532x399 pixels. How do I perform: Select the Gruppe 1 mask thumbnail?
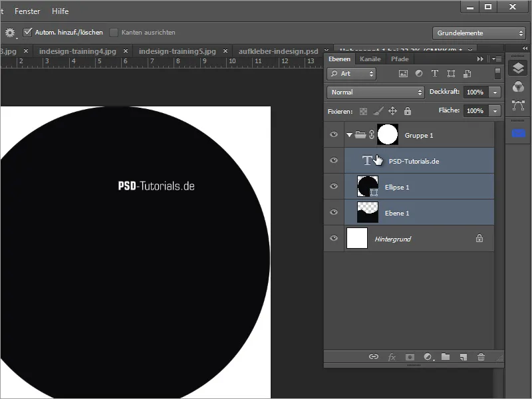388,134
